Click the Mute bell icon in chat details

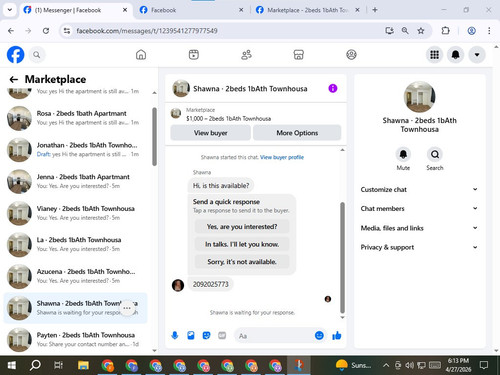tap(403, 154)
